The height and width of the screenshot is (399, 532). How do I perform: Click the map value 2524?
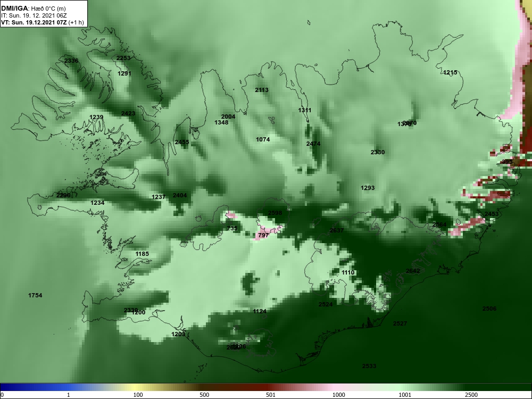[x=326, y=305]
